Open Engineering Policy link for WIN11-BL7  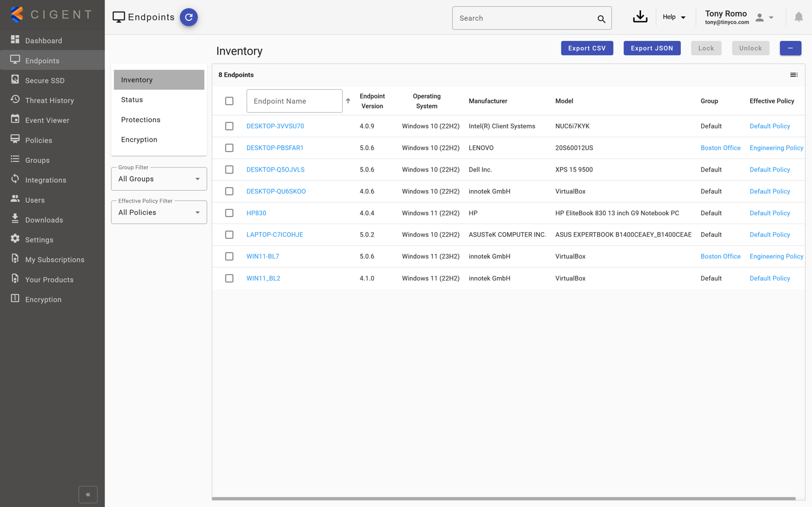[776, 257]
